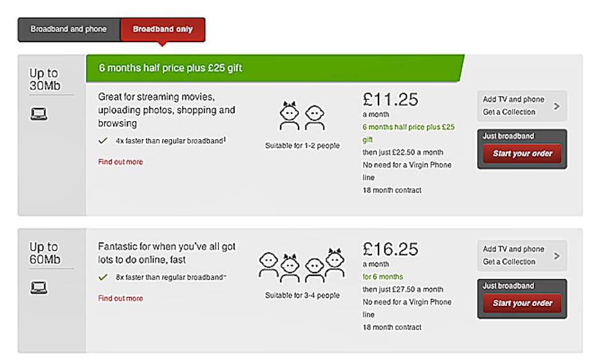Start your order for the 30Mb package
Image resolution: width=601 pixels, height=364 pixels.
(522, 154)
